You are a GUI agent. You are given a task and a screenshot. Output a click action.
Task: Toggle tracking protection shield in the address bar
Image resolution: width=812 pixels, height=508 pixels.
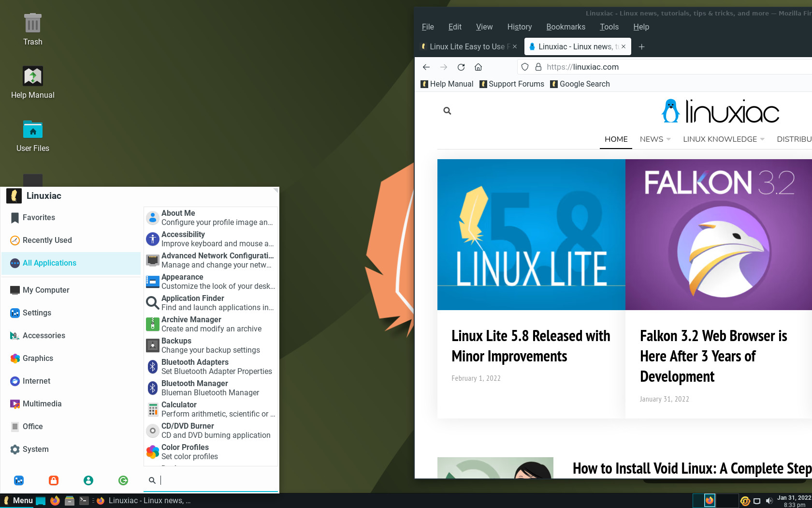(x=524, y=67)
